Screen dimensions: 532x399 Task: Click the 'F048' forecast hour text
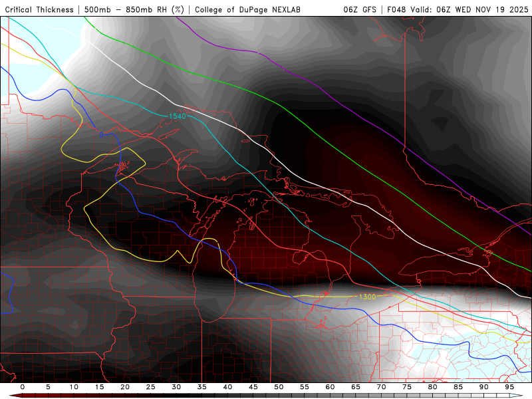(396, 10)
